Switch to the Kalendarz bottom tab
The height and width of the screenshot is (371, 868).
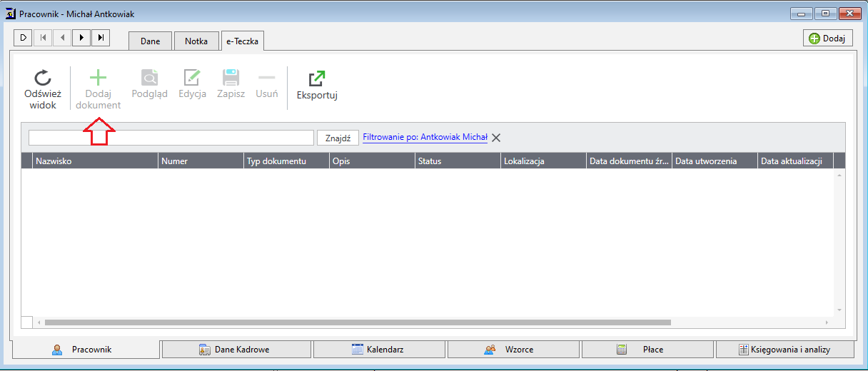point(380,350)
